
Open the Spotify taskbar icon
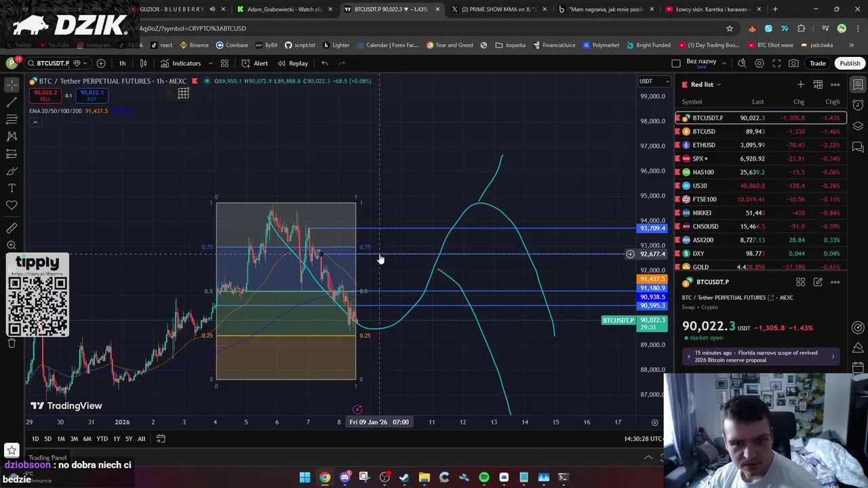click(x=484, y=477)
